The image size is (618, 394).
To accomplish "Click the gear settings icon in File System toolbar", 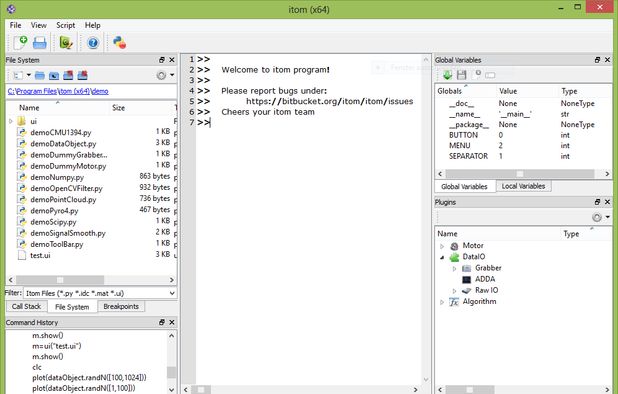I will click(x=161, y=75).
